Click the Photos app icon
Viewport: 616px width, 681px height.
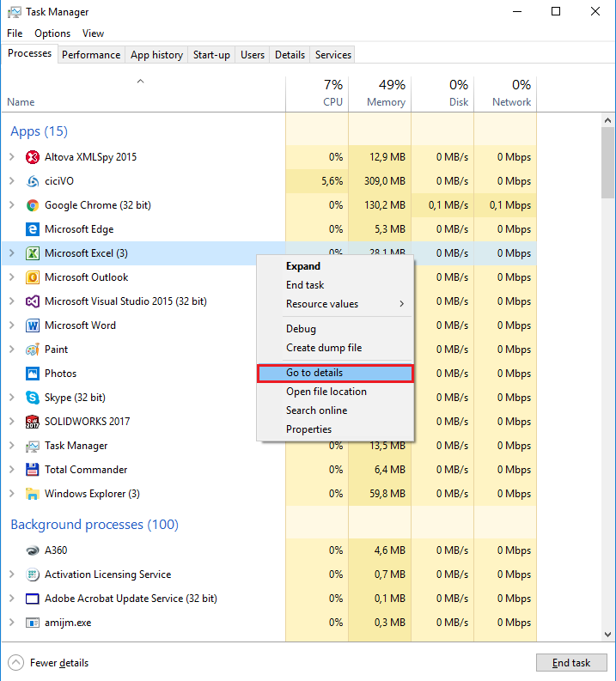[x=33, y=374]
